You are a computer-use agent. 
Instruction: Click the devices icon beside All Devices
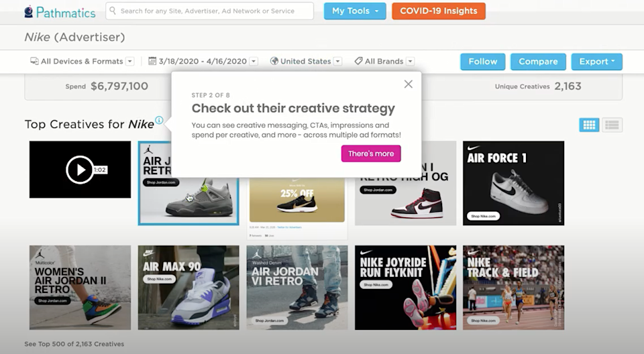(x=34, y=61)
